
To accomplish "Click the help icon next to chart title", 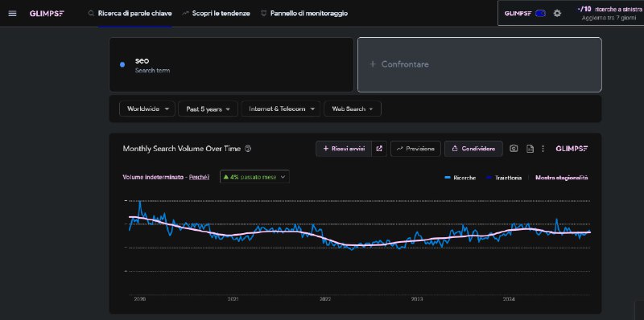I will coord(248,149).
